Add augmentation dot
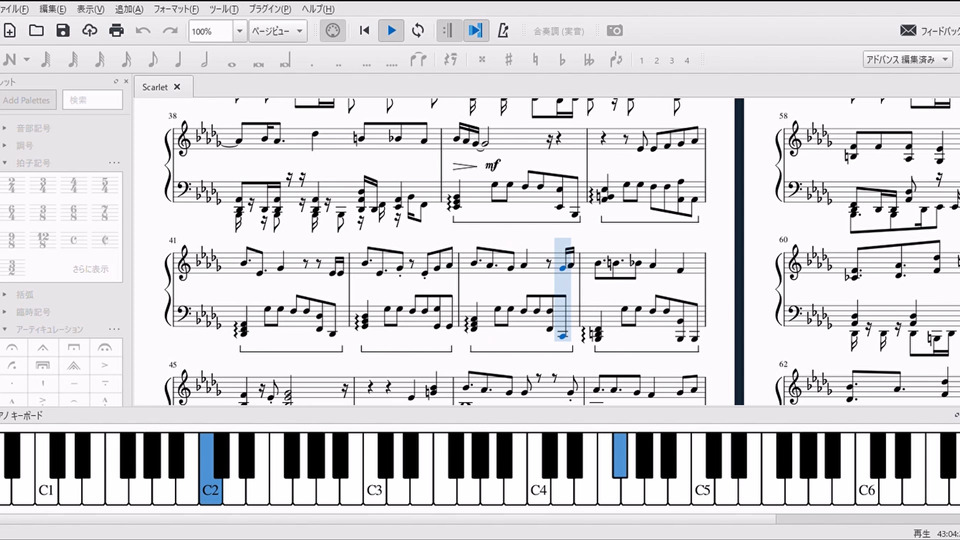960x540 pixels. pos(312,63)
